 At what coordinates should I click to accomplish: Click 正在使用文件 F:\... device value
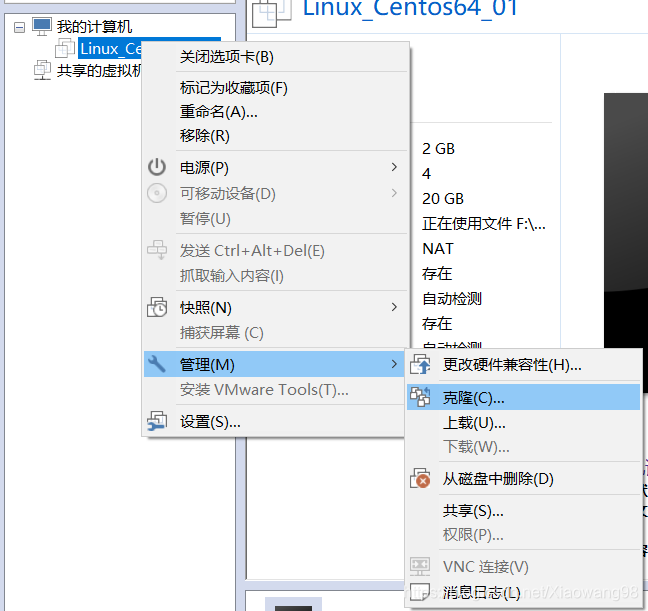click(484, 224)
